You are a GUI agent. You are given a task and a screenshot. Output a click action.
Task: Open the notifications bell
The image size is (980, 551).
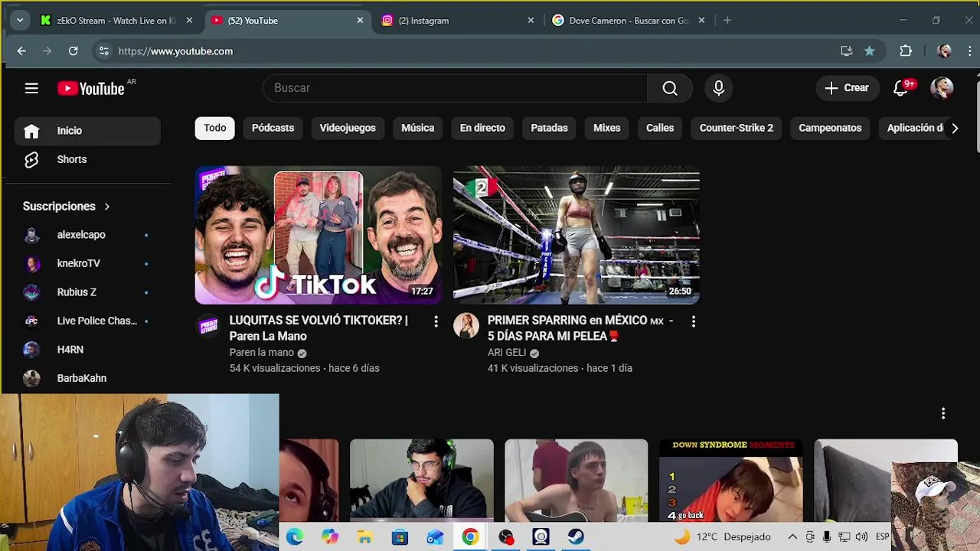tap(901, 88)
